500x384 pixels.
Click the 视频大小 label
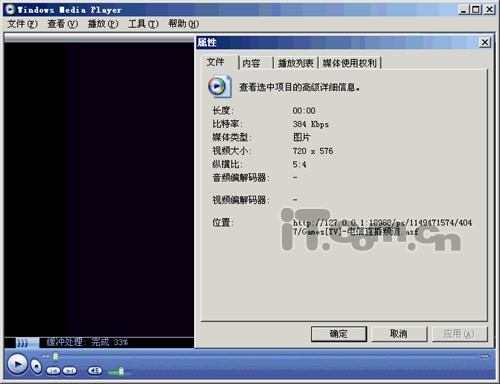pyautogui.click(x=232, y=151)
